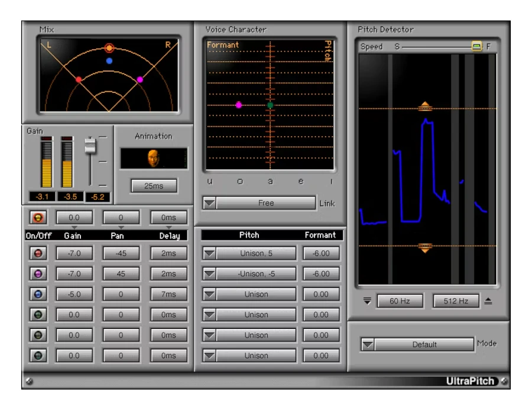Click the -Unison, -5 formant -6.00 field
532x410 pixels.
coord(321,274)
